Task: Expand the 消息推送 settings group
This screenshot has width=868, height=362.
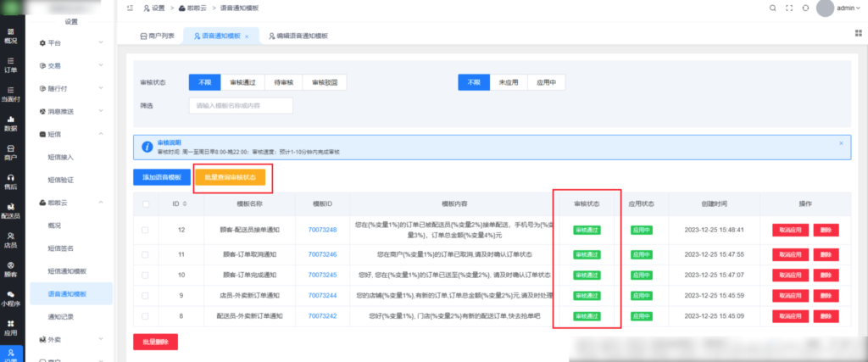Action: tap(71, 111)
